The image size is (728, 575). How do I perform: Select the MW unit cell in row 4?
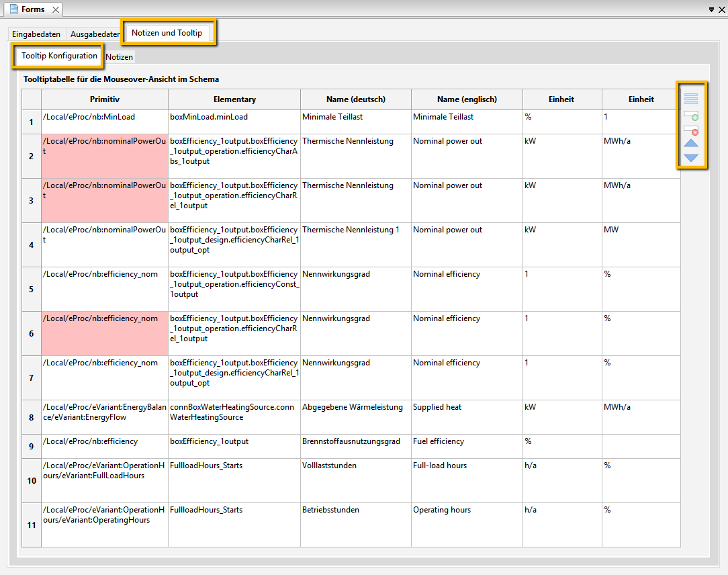641,245
